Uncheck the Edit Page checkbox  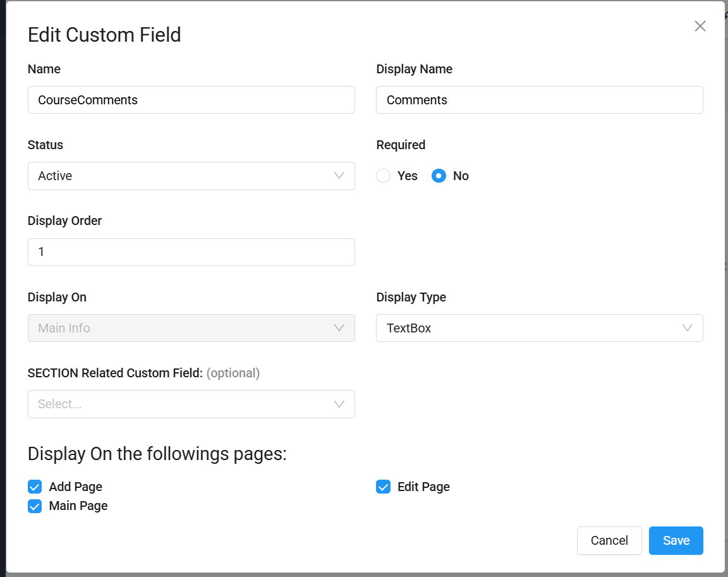pyautogui.click(x=383, y=487)
